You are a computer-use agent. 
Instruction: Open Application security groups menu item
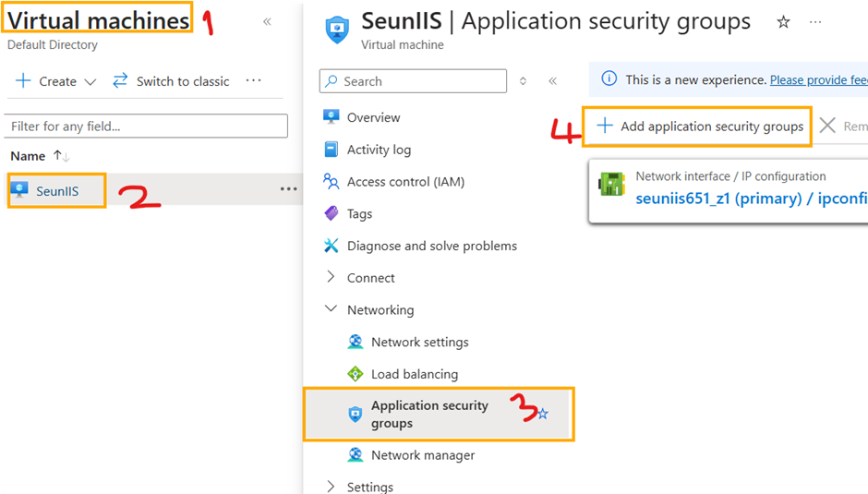coord(429,414)
